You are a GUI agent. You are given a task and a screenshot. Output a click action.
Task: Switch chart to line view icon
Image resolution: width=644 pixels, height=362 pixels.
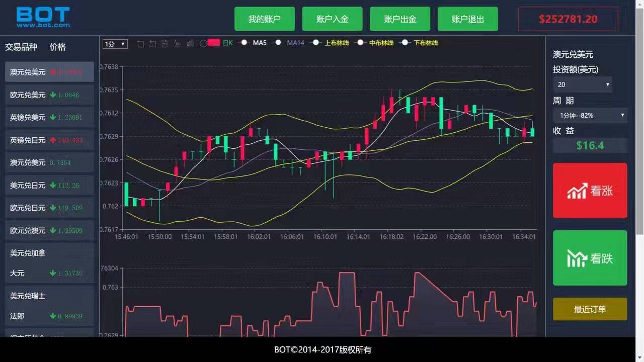tap(177, 44)
